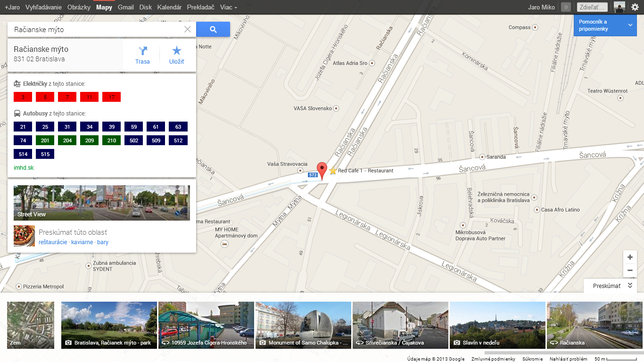Select navy bus line 21 swatch
644x362 pixels.
click(x=23, y=127)
